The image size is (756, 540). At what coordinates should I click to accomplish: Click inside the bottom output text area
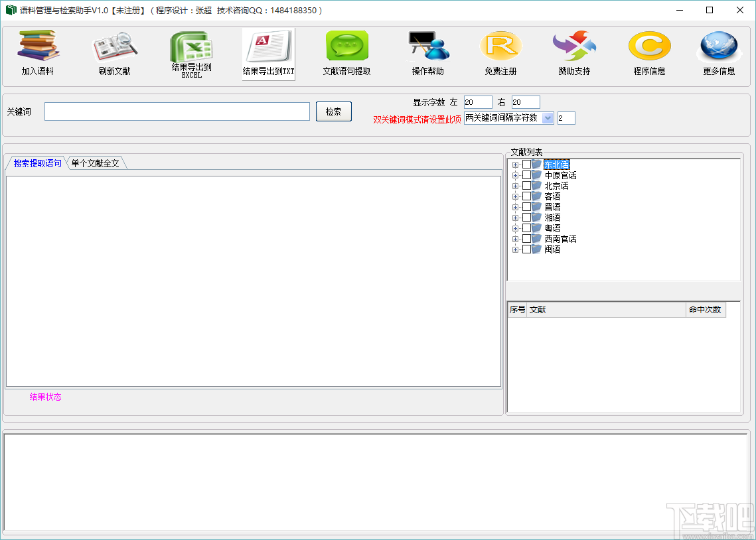376,482
